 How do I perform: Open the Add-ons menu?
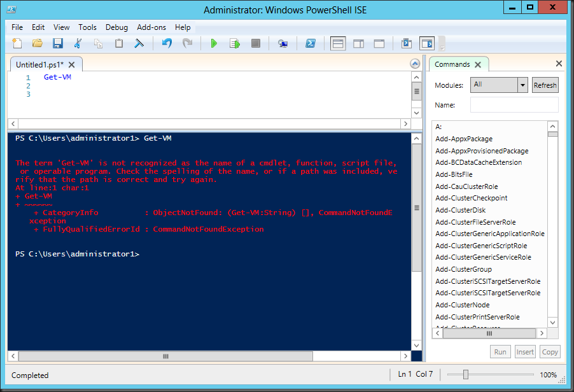pyautogui.click(x=151, y=27)
